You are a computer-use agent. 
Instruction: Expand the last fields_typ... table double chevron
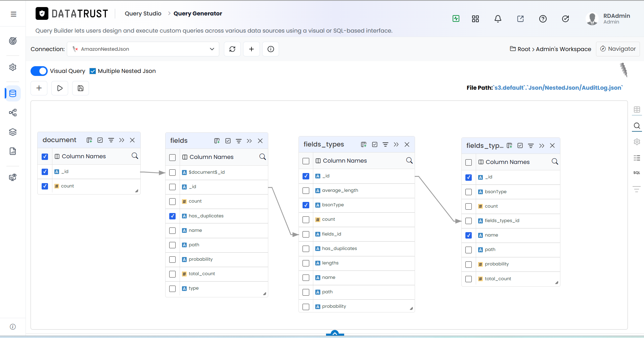click(x=542, y=145)
